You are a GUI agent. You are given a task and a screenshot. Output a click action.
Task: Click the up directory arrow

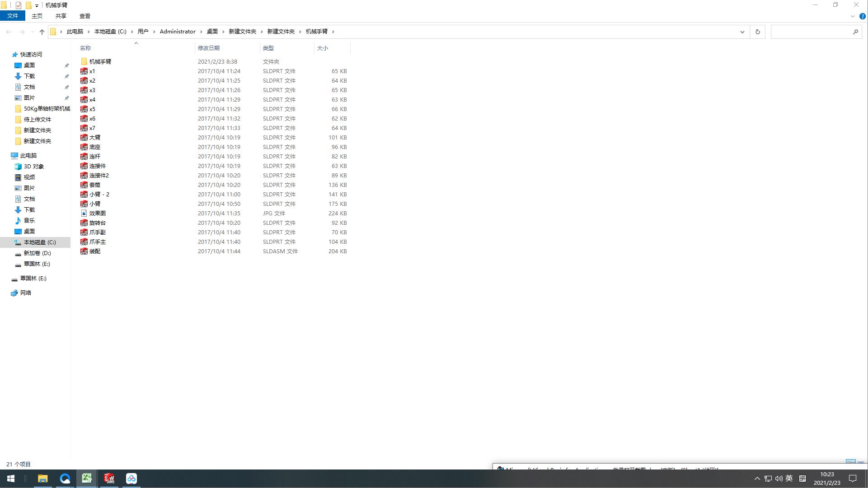click(42, 32)
